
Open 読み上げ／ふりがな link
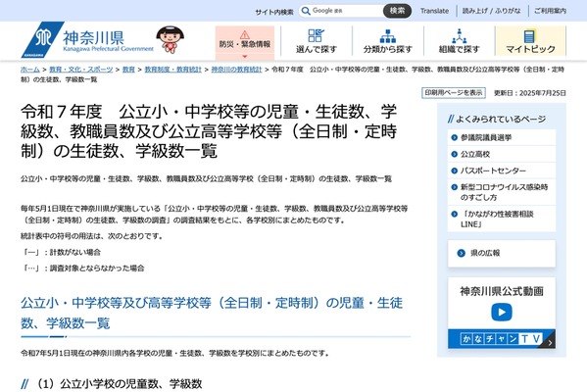coord(491,11)
